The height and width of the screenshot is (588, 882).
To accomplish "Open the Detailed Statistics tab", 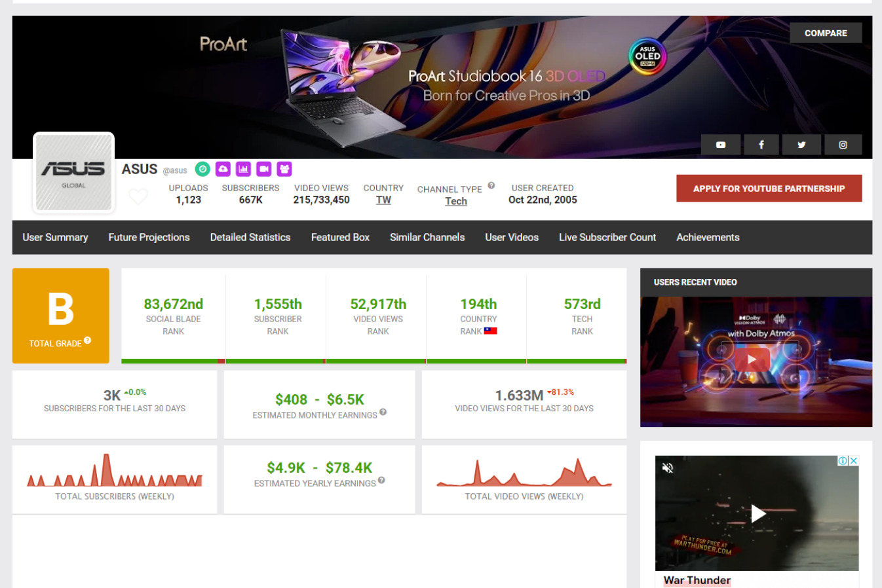I will [x=250, y=237].
